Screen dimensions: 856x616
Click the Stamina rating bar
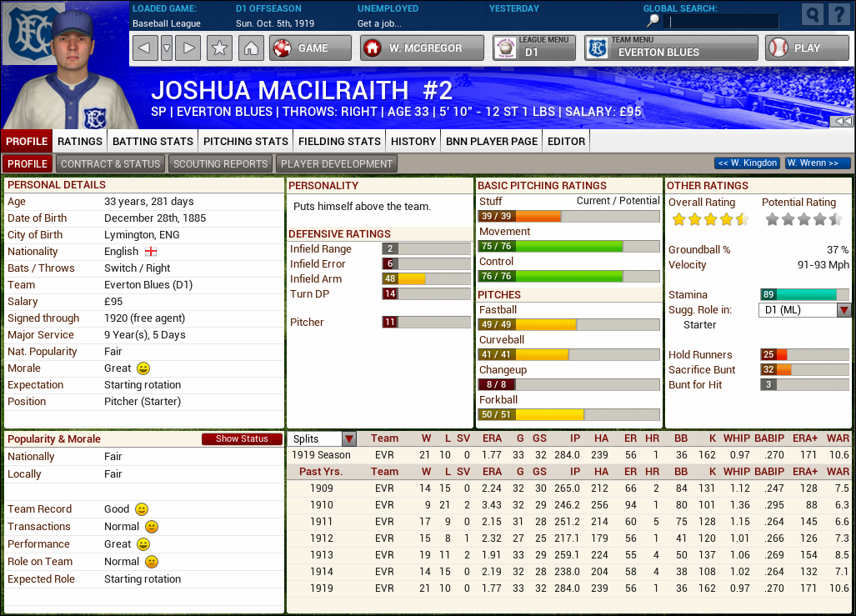(804, 294)
